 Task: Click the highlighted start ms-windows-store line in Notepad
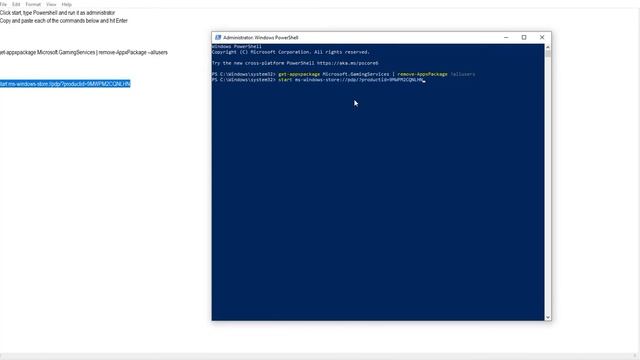65,84
